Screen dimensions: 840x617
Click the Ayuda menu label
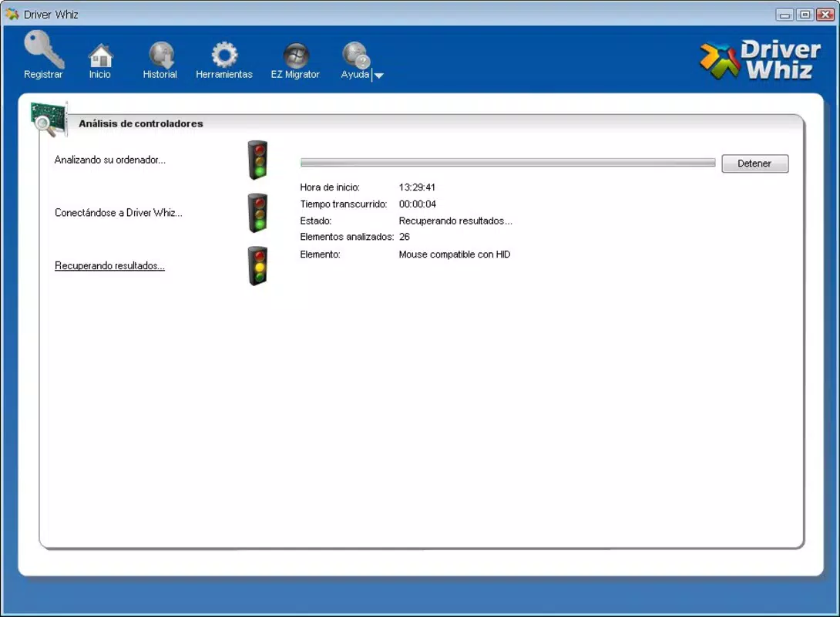pyautogui.click(x=355, y=75)
